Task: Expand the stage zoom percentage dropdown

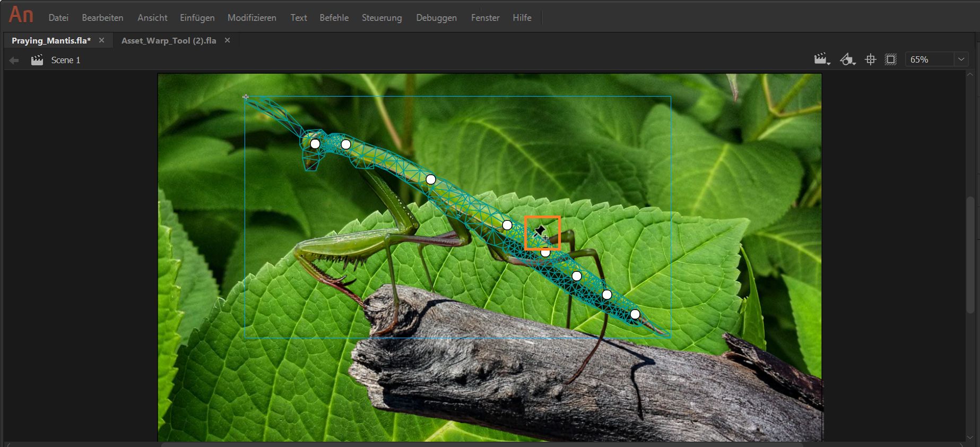Action: (x=961, y=59)
